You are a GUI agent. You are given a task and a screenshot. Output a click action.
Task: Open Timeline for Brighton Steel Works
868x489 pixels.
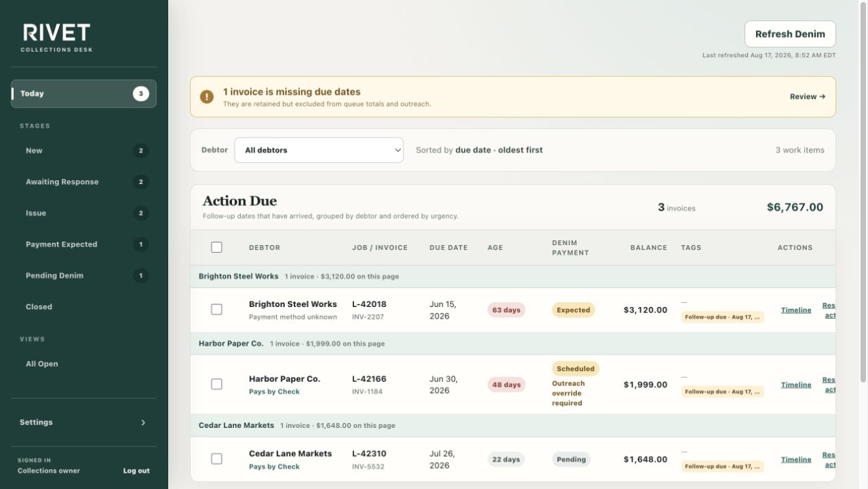[x=796, y=310]
